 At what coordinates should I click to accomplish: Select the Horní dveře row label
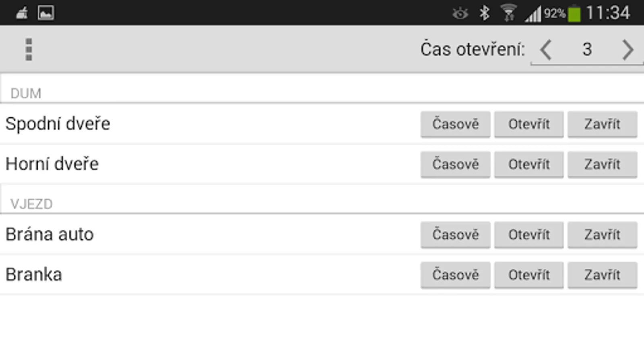(52, 164)
